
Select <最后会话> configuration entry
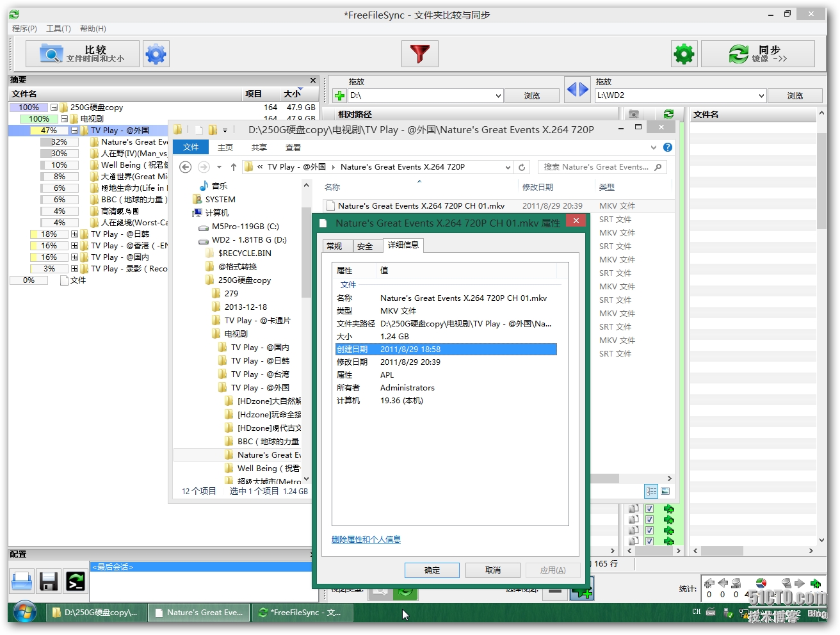[201, 567]
